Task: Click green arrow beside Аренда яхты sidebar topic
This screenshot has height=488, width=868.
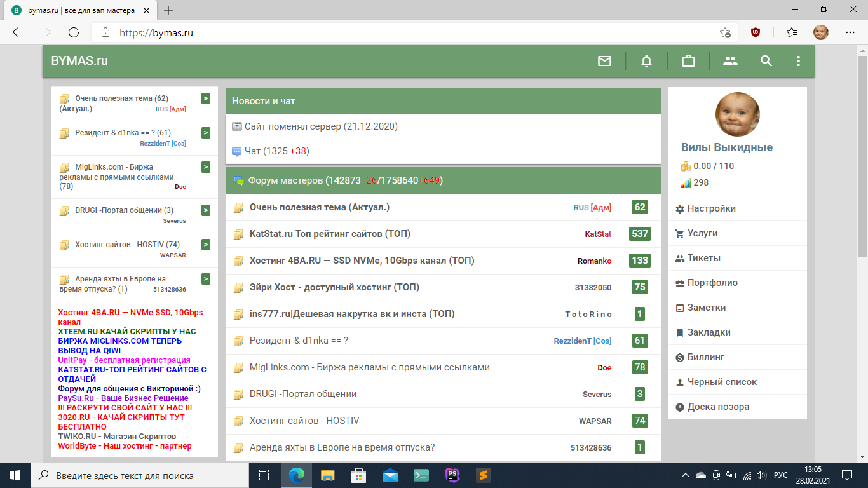Action: coord(206,278)
